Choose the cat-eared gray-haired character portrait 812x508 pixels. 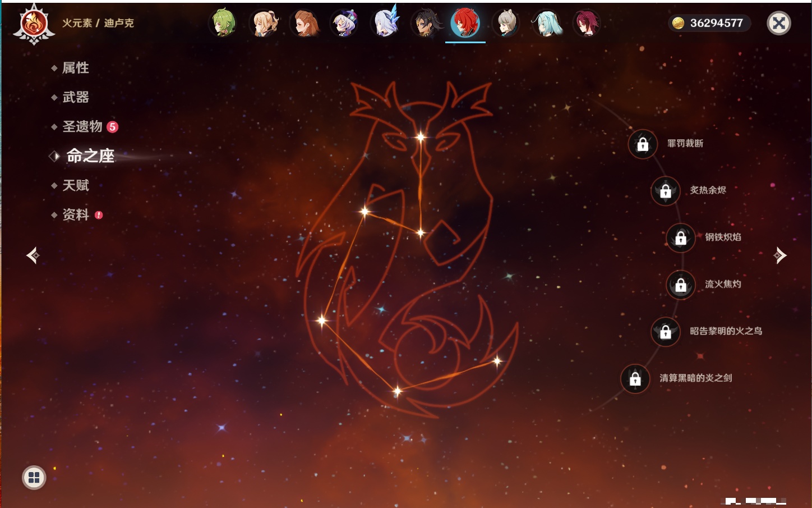506,24
